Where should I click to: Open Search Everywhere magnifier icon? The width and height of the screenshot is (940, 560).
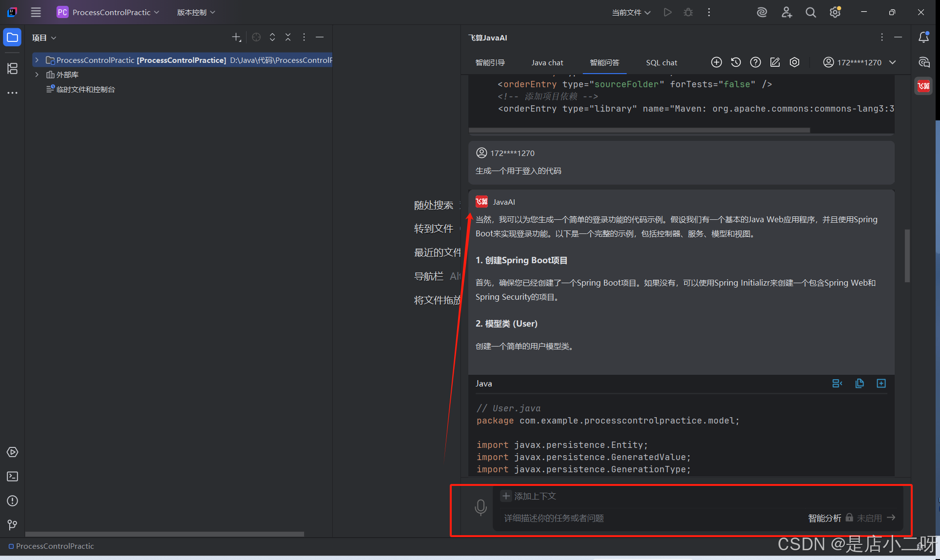pyautogui.click(x=811, y=12)
